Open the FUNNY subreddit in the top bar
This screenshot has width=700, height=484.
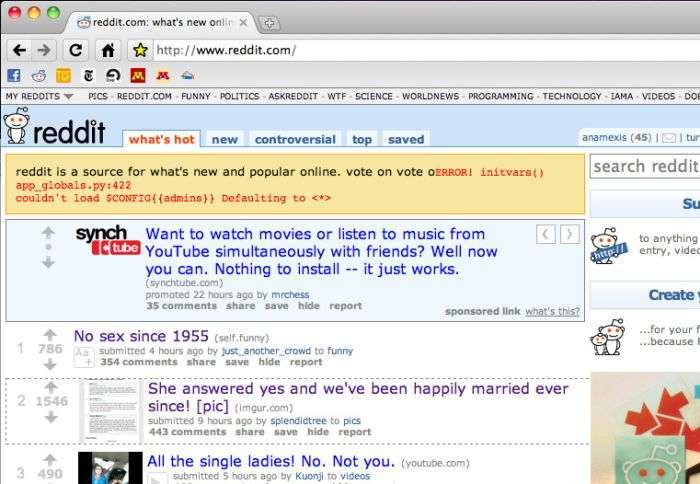coord(196,96)
